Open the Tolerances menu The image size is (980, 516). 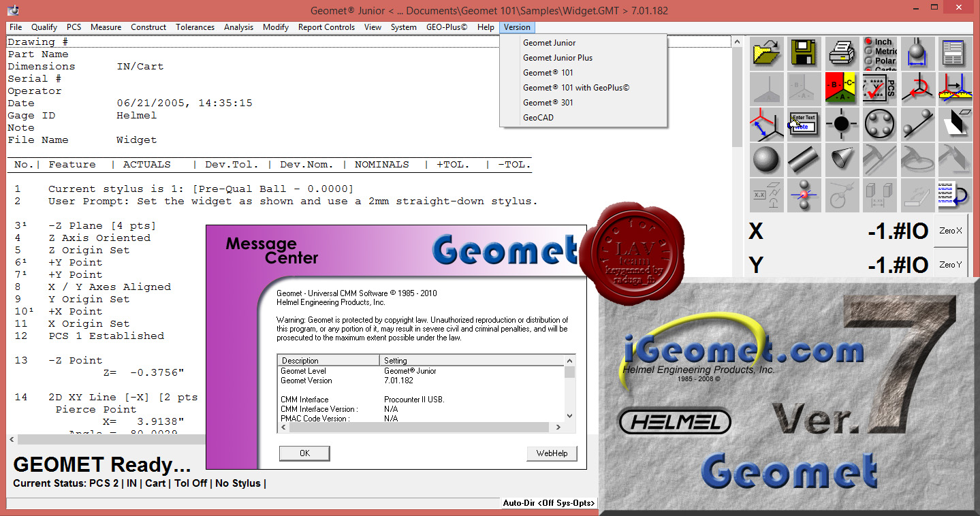(x=195, y=27)
